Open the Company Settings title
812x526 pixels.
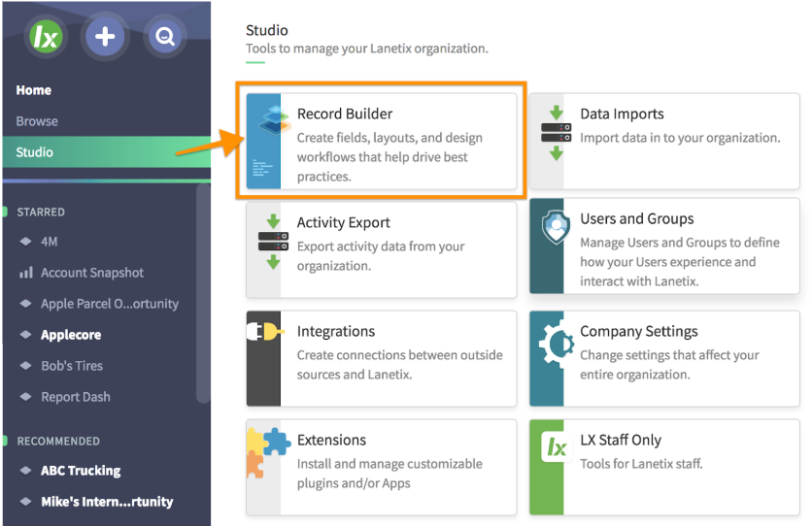coord(639,331)
